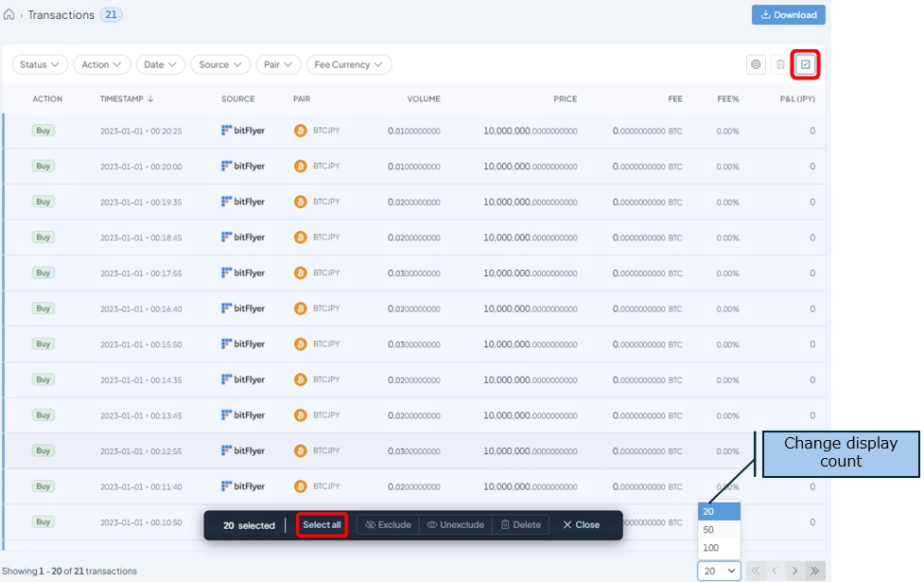
Task: Click Bitcoin icon in the 00:13:45 row
Action: coord(301,415)
